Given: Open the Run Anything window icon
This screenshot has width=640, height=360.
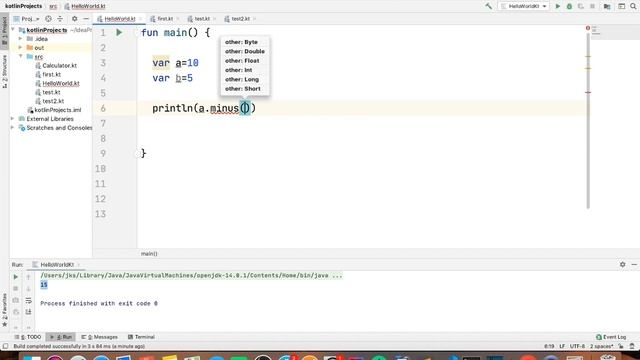Looking at the screenshot, I should pos(621,6).
